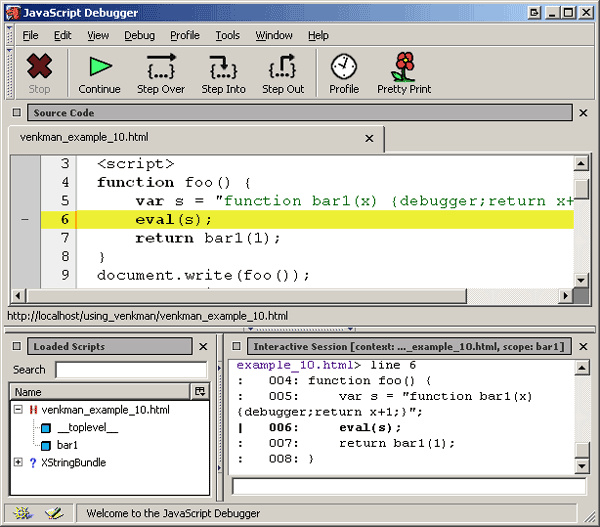
Task: Close the Source Code panel
Action: coord(583,113)
